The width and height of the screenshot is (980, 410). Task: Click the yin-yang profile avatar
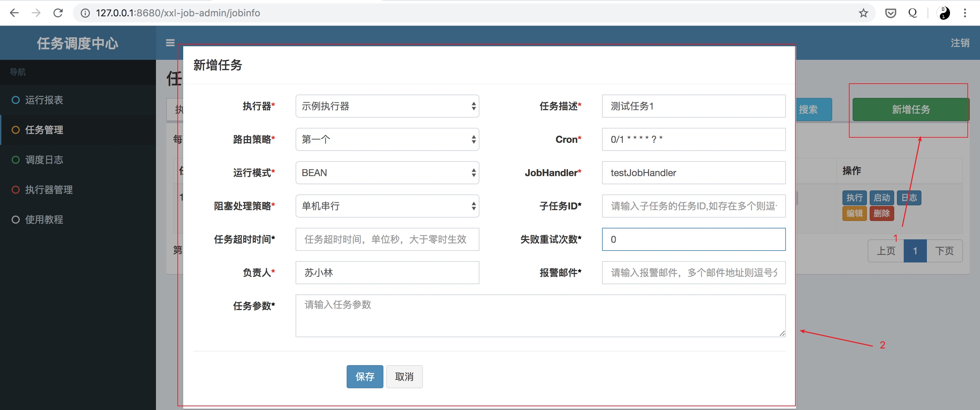point(944,13)
